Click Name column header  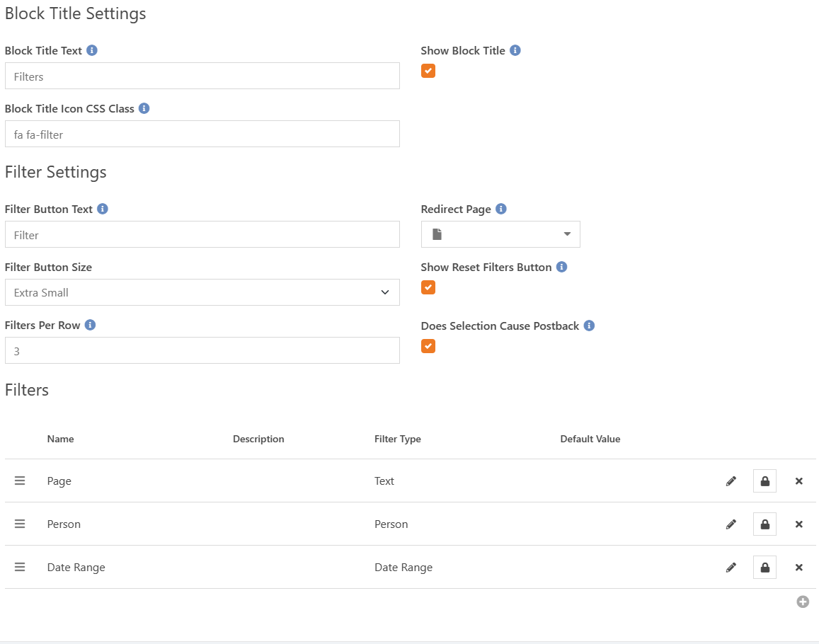pyautogui.click(x=61, y=439)
